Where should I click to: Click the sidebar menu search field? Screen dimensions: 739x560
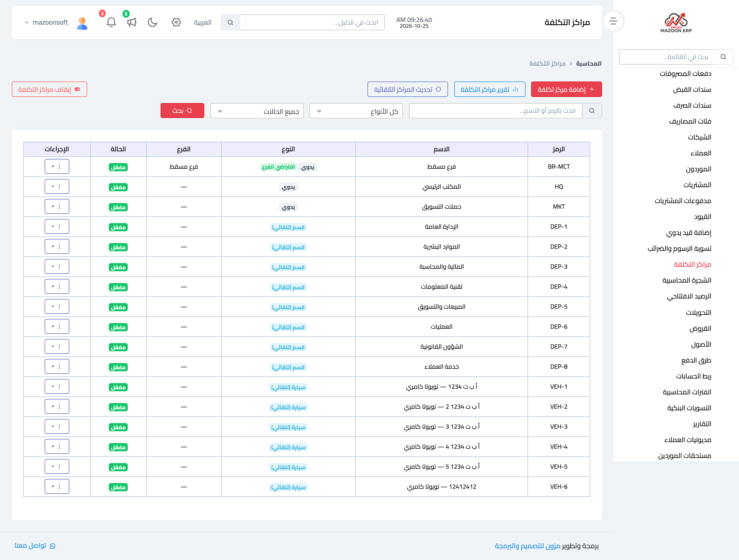[667, 57]
